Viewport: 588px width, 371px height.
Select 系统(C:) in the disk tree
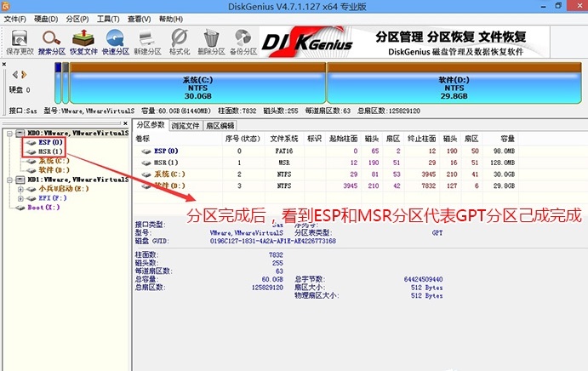click(54, 161)
